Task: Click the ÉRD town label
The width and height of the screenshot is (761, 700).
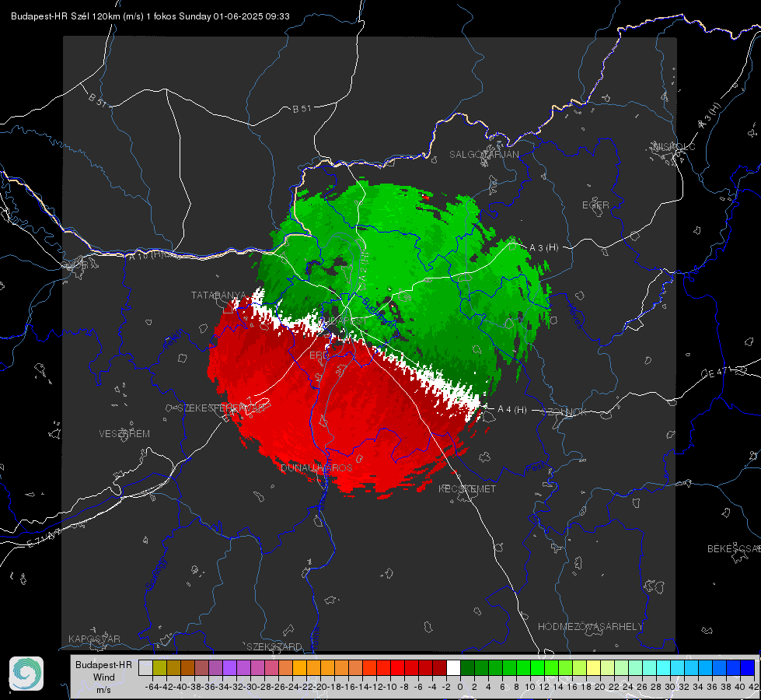Action: tap(319, 355)
